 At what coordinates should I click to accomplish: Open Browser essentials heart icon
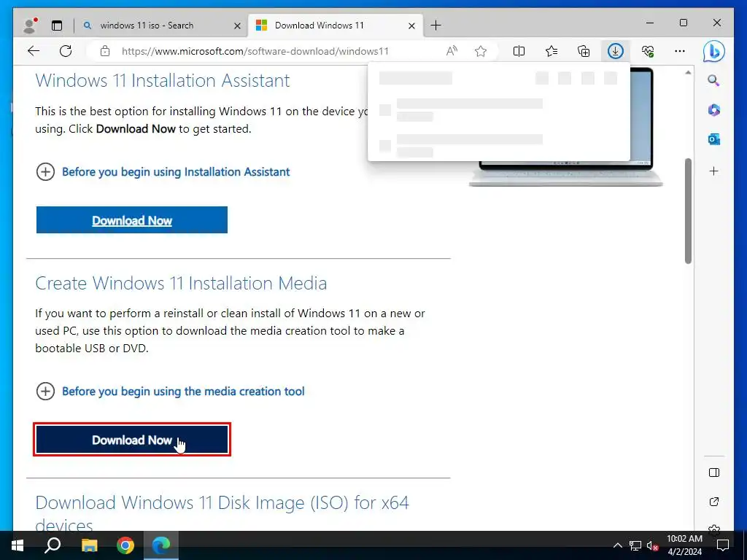648,51
